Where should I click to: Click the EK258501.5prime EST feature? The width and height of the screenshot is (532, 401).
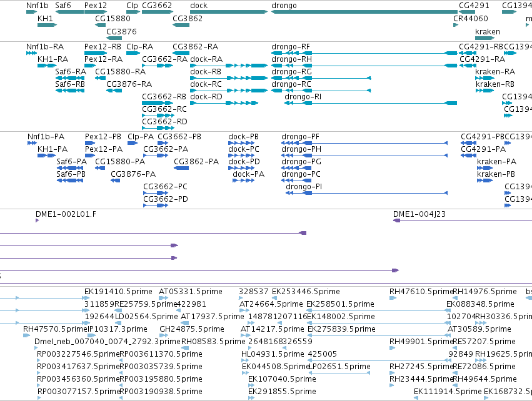click(x=379, y=310)
